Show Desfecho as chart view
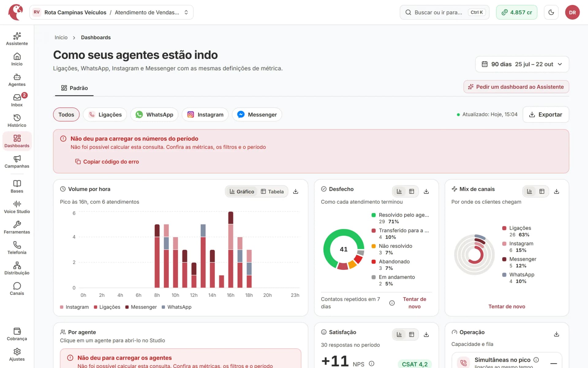The image size is (588, 368). [x=399, y=191]
